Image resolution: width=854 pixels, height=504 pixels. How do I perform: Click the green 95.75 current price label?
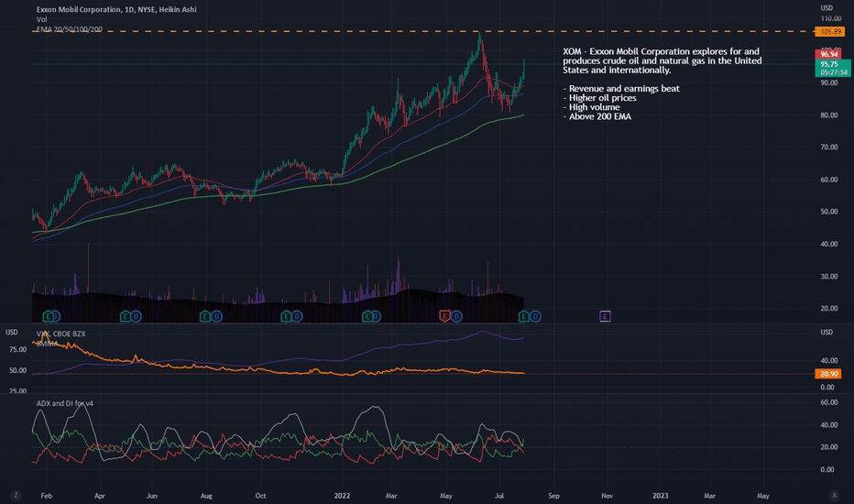click(x=833, y=68)
